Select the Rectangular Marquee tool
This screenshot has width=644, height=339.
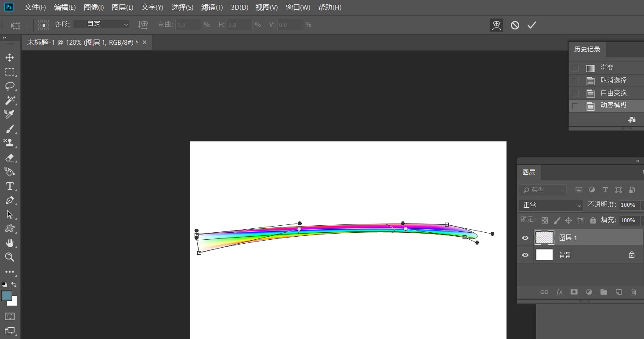coord(10,72)
